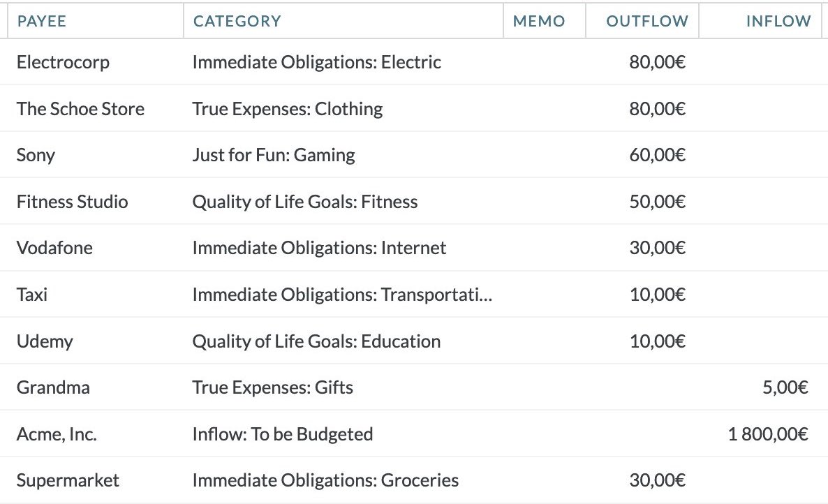Open the Acme, Inc. transaction
This screenshot has height=504, width=828.
click(x=414, y=433)
